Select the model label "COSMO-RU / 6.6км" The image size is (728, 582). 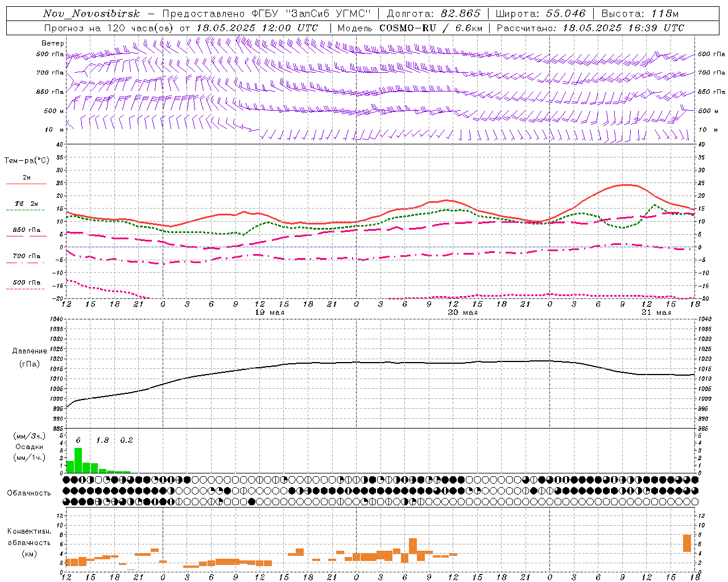pos(431,28)
